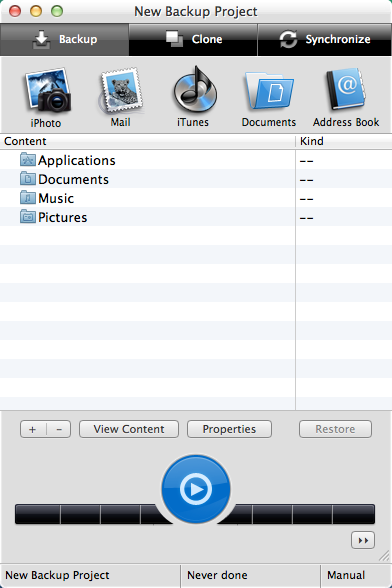Add Documents folder preset

[269, 98]
